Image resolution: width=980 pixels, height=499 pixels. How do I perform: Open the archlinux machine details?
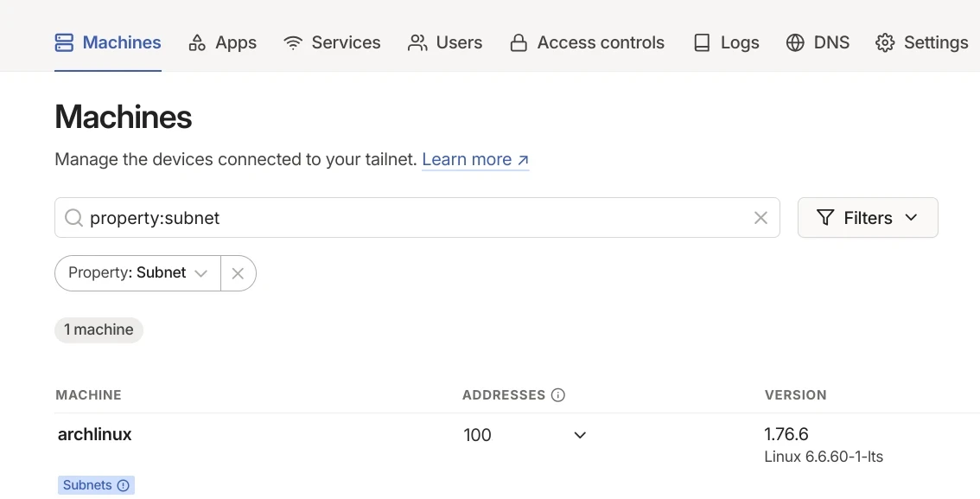[95, 434]
